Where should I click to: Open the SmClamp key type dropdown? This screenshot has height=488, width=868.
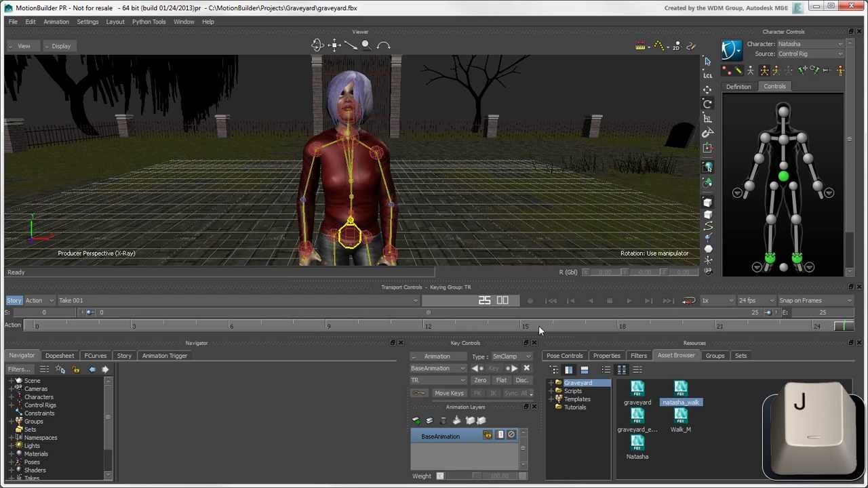tap(511, 356)
